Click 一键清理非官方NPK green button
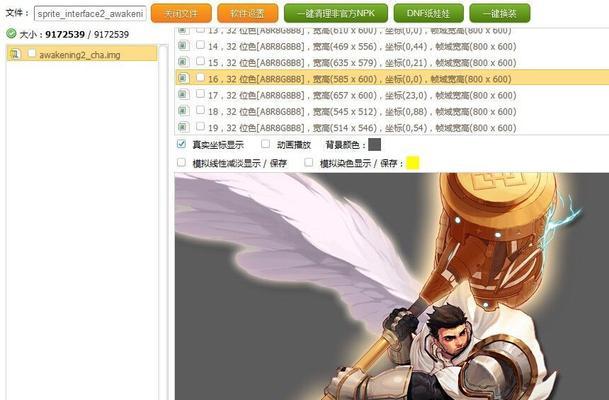Viewport: 609px width, 400px height. pyautogui.click(x=336, y=14)
